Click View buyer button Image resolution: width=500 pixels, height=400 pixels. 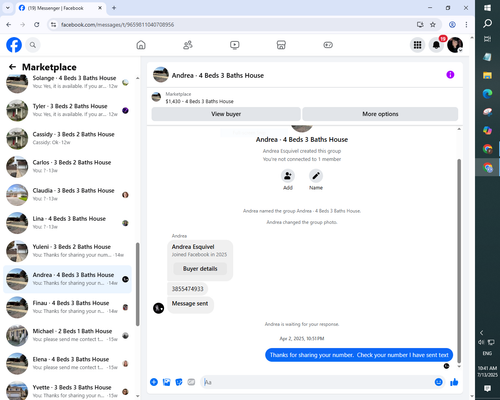click(226, 114)
